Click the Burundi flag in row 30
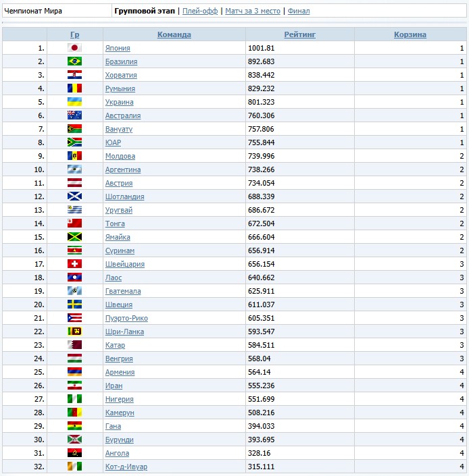The width and height of the screenshot is (469, 476). (x=74, y=440)
